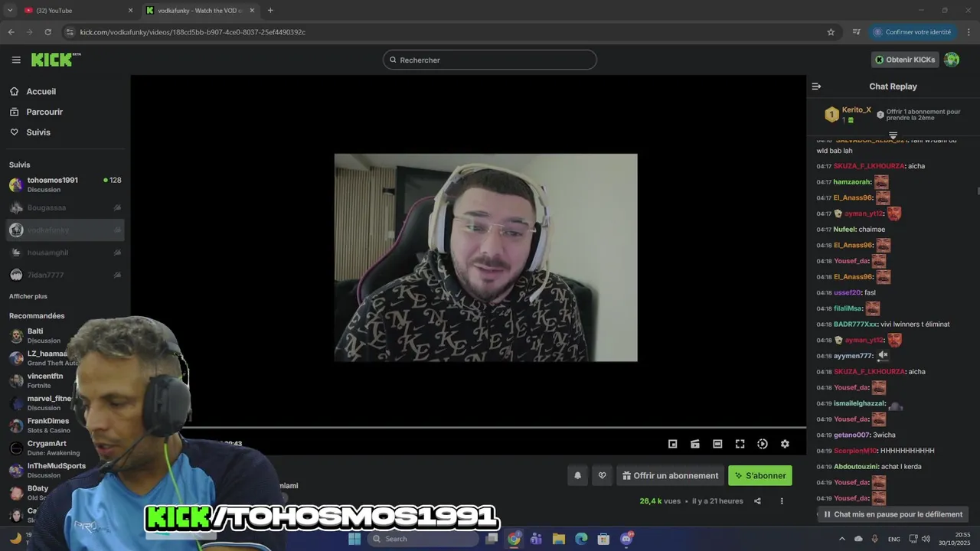Image resolution: width=980 pixels, height=551 pixels.
Task: Click the share video icon
Action: pyautogui.click(x=757, y=501)
